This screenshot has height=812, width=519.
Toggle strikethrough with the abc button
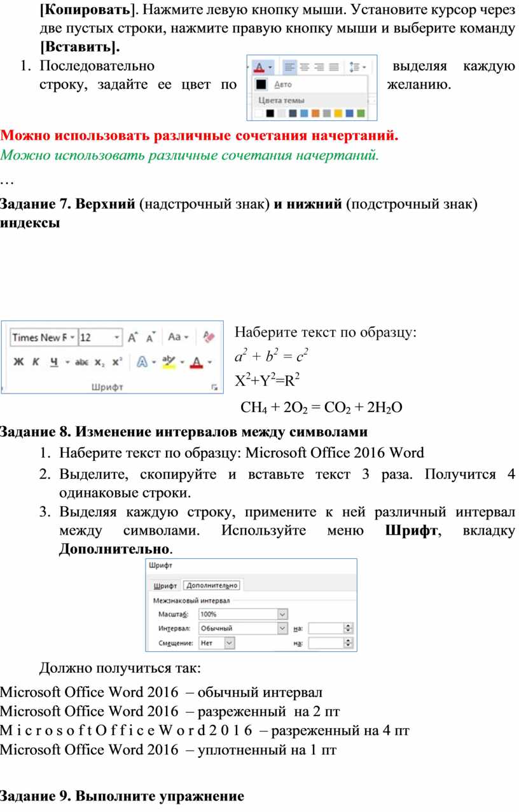tap(82, 362)
